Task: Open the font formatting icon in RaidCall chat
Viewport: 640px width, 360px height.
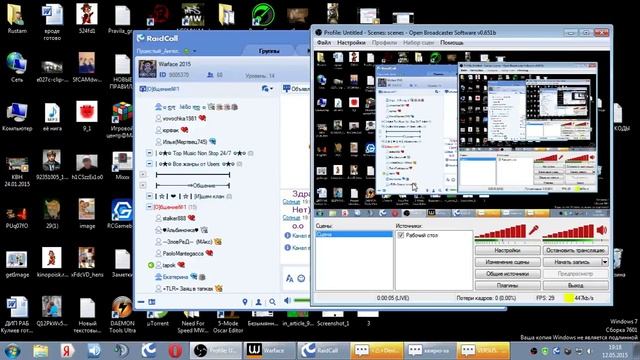Action: click(289, 278)
